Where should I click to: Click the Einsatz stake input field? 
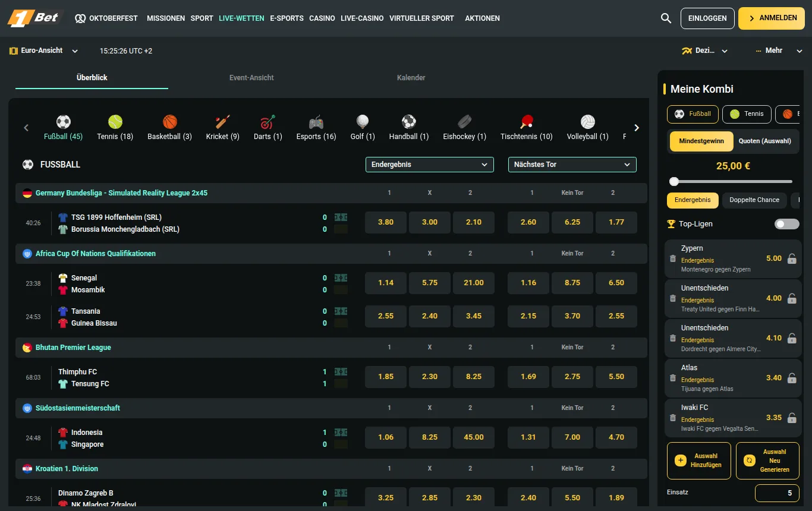[777, 493]
